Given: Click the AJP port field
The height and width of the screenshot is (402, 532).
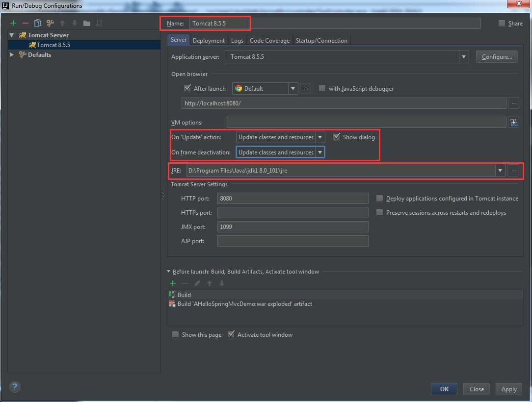Looking at the screenshot, I should tap(293, 241).
